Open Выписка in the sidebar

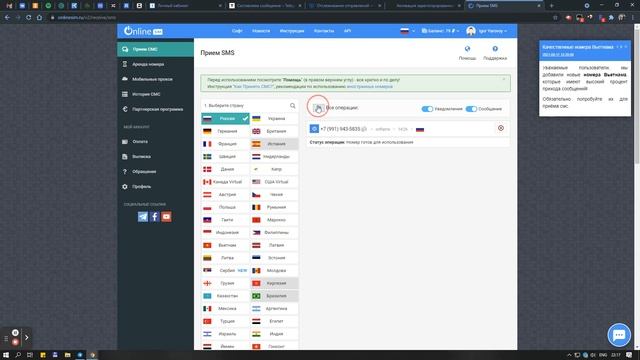[155, 157]
